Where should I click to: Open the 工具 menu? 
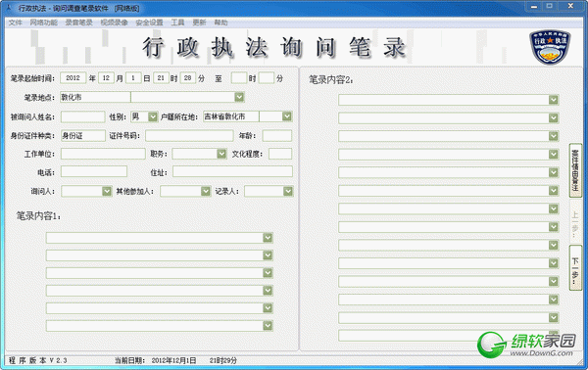(177, 23)
